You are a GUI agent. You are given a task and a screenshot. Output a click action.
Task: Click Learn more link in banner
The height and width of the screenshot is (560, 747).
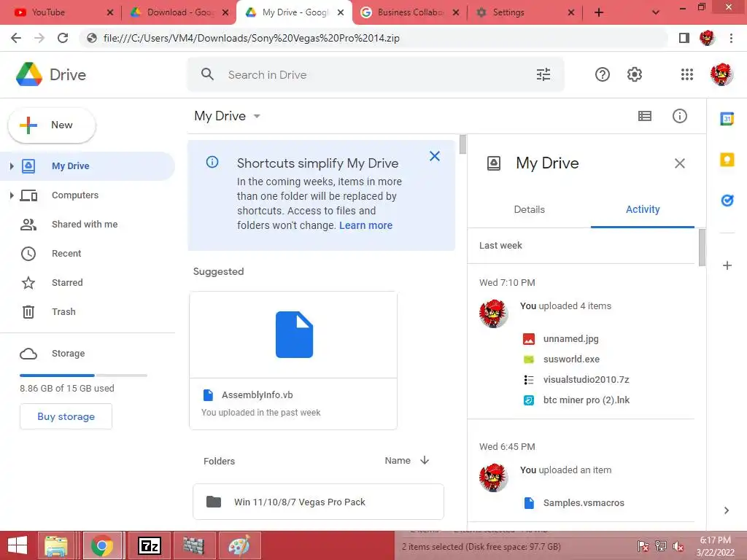366,225
